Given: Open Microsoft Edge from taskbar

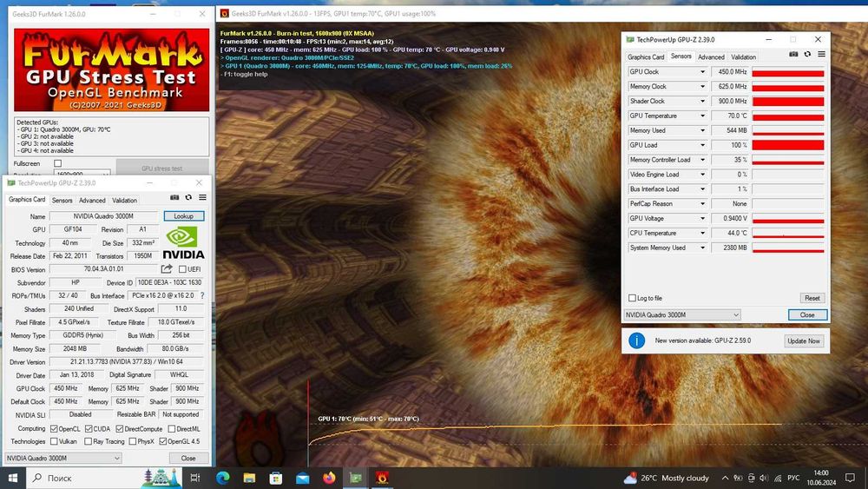Looking at the screenshot, I should tap(222, 478).
